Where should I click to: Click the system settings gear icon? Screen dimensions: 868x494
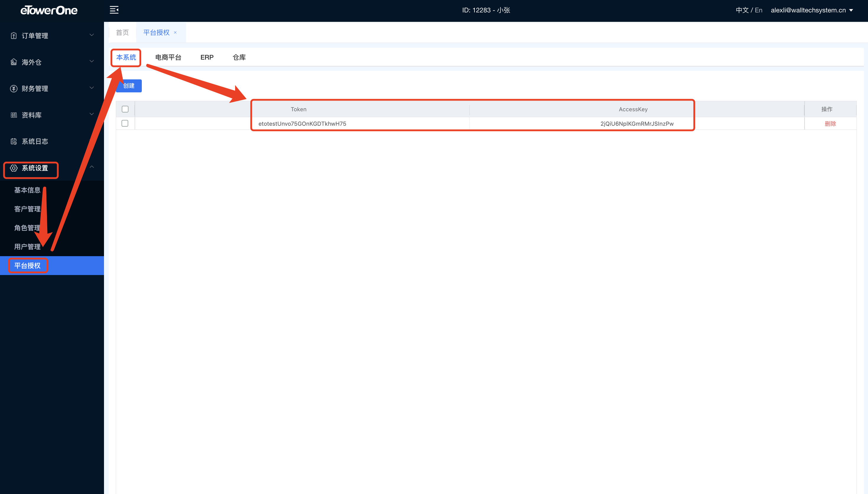[14, 168]
